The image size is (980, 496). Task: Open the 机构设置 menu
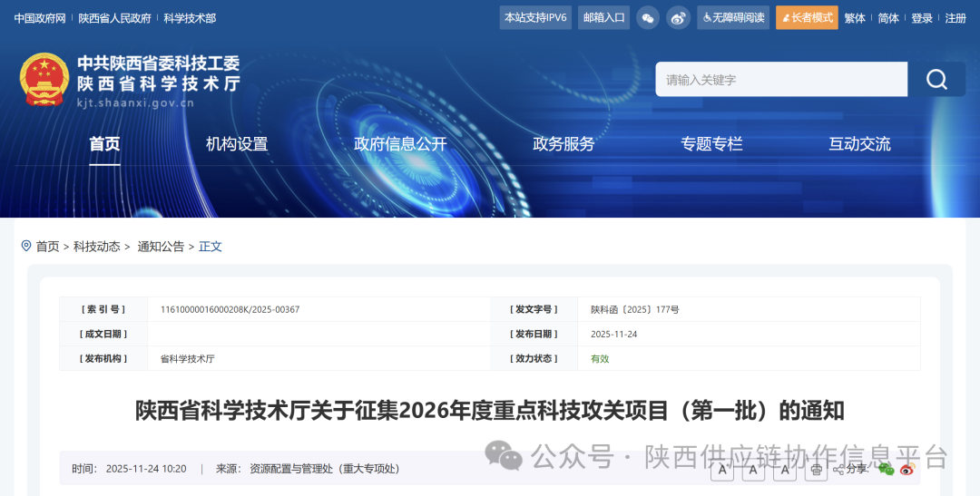pos(237,144)
